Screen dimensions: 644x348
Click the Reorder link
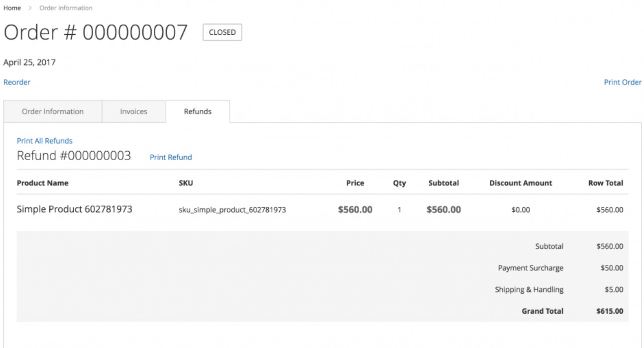click(17, 82)
